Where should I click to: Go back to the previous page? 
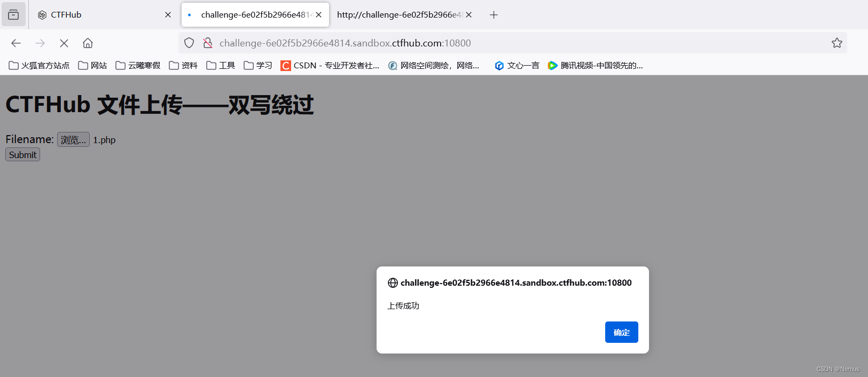pyautogui.click(x=16, y=43)
